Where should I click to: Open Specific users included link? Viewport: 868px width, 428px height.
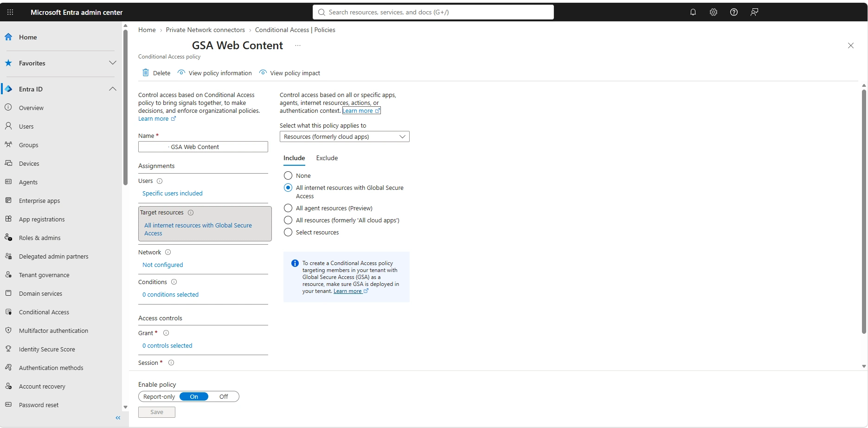click(x=173, y=193)
